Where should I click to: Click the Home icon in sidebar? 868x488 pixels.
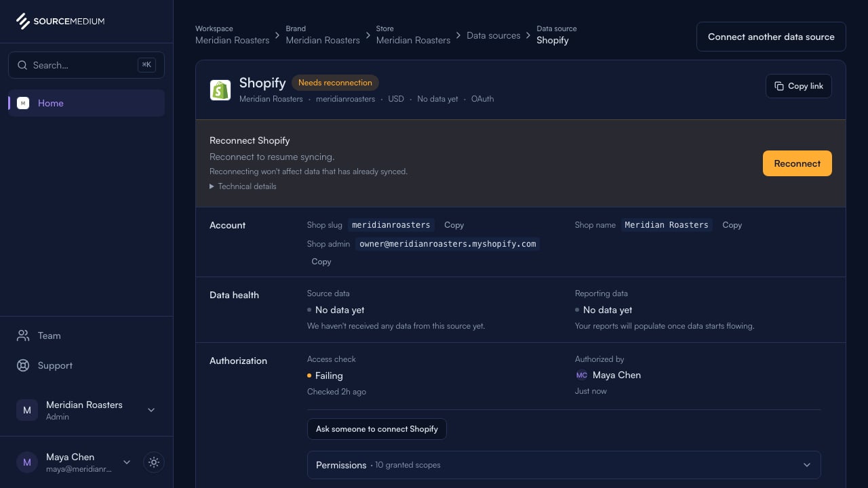(23, 103)
